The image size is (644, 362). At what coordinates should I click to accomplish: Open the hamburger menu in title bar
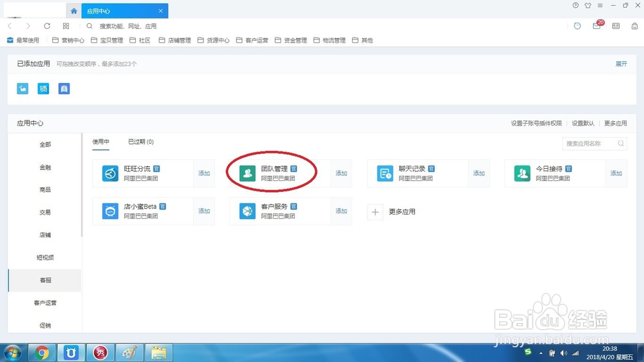click(x=600, y=5)
